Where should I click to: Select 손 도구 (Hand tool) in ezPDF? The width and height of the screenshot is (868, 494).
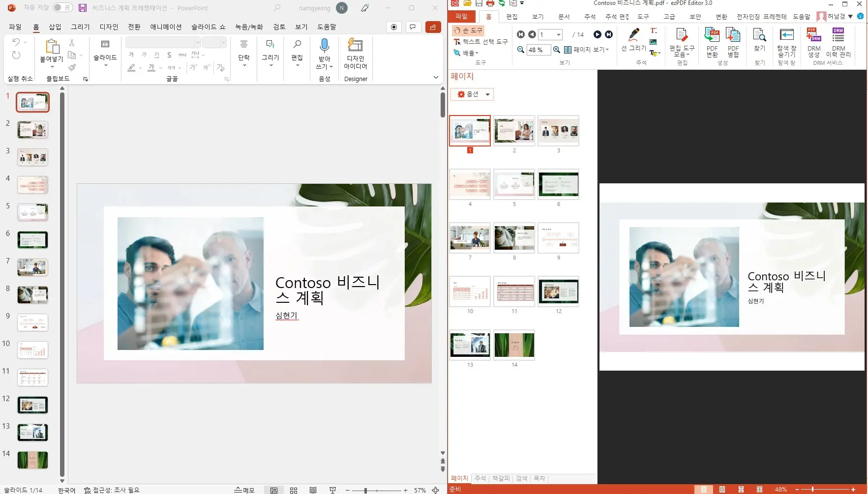pyautogui.click(x=469, y=30)
